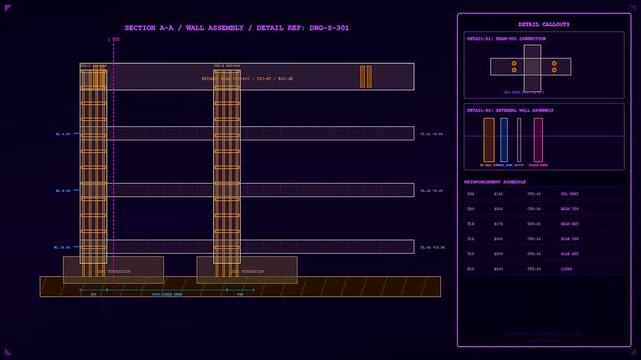Select the middle column COL-2 label
The image size is (641, 360).
(227, 66)
